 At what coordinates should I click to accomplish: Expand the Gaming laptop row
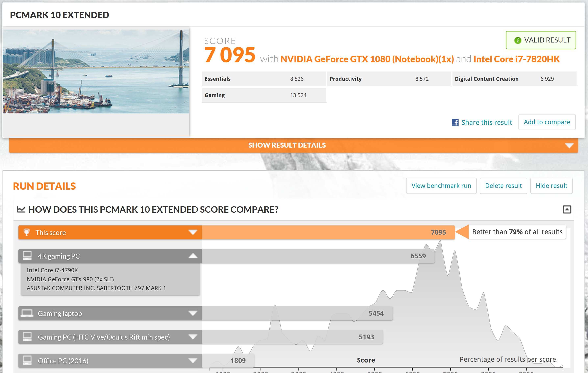click(x=193, y=313)
